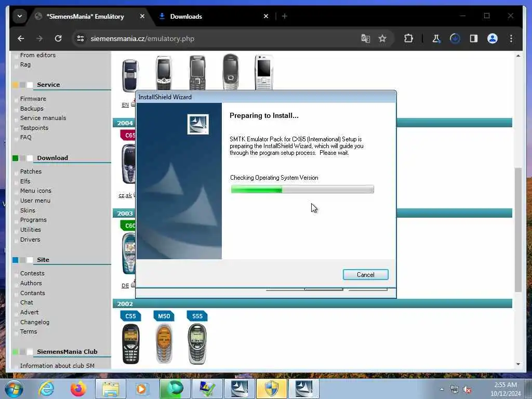
Task: Close the SiemensMania Emulátory tab
Action: (x=142, y=16)
